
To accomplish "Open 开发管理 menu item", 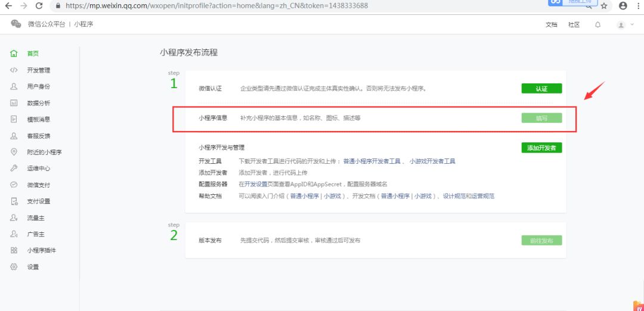I will 39,70.
